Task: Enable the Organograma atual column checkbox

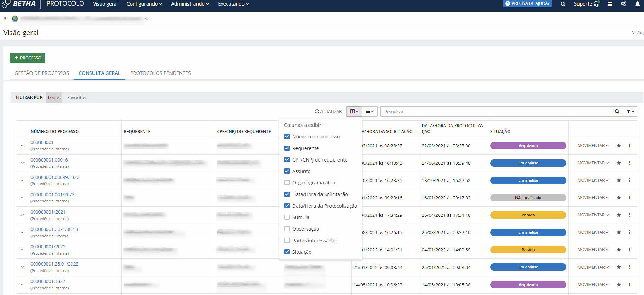Action: click(287, 183)
